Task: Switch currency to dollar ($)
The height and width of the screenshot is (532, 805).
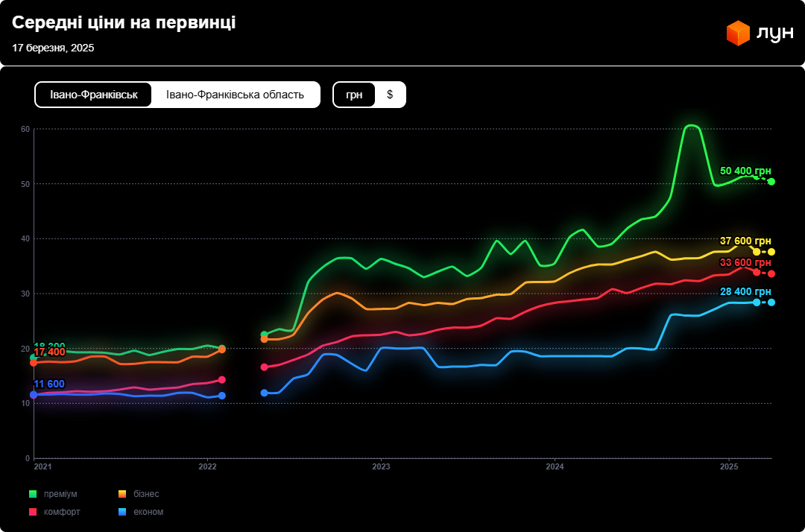Action: tap(390, 95)
